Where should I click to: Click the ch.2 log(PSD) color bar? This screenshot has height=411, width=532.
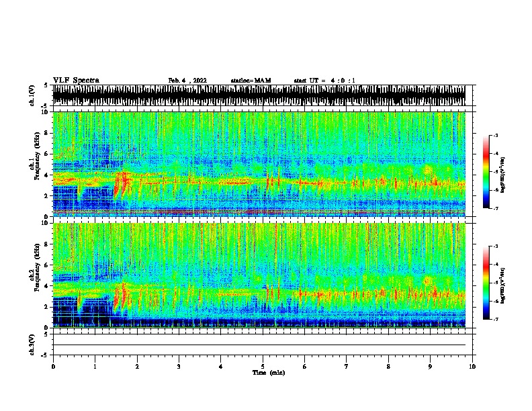coord(486,283)
